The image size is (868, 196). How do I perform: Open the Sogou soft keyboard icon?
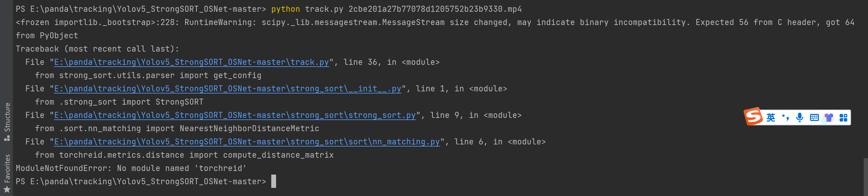(814, 117)
